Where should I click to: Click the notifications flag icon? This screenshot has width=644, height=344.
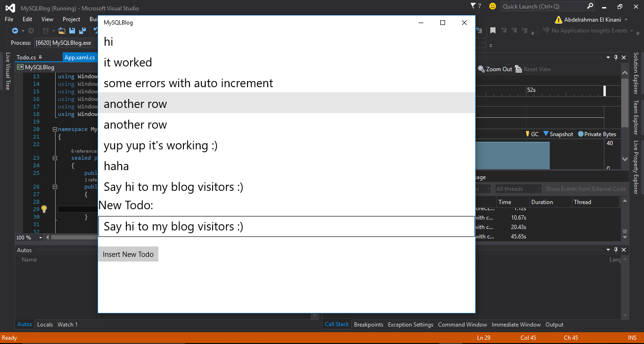tap(473, 6)
